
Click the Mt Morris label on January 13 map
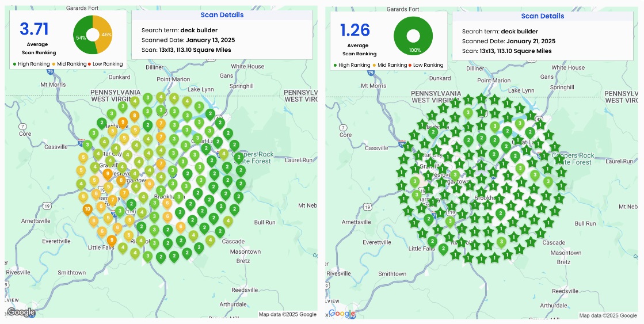[x=53, y=85]
